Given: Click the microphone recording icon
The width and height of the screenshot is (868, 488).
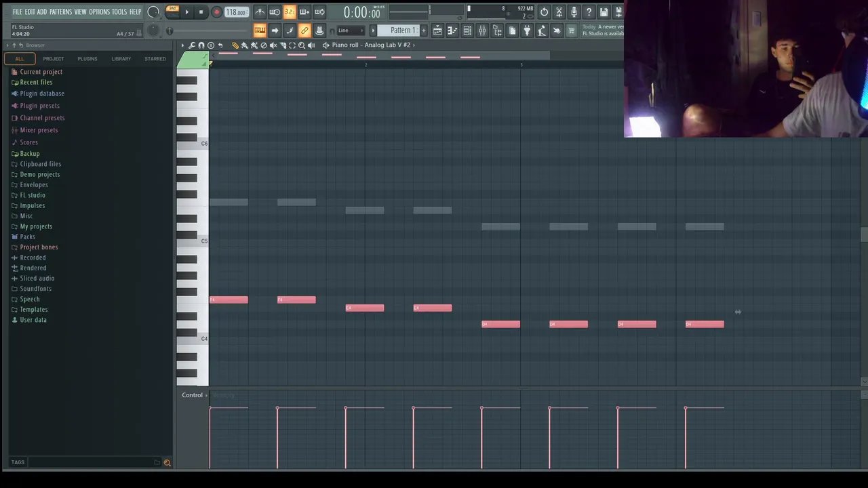Looking at the screenshot, I should [574, 12].
